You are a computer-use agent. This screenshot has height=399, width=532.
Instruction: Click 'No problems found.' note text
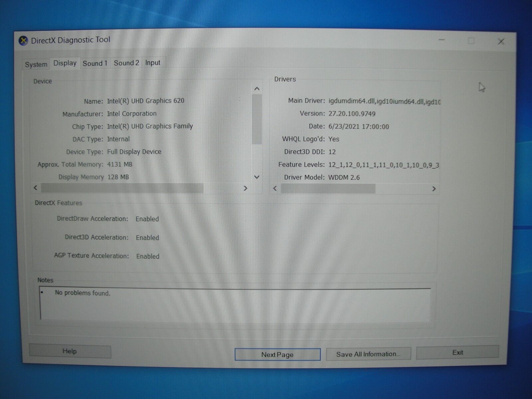[82, 293]
